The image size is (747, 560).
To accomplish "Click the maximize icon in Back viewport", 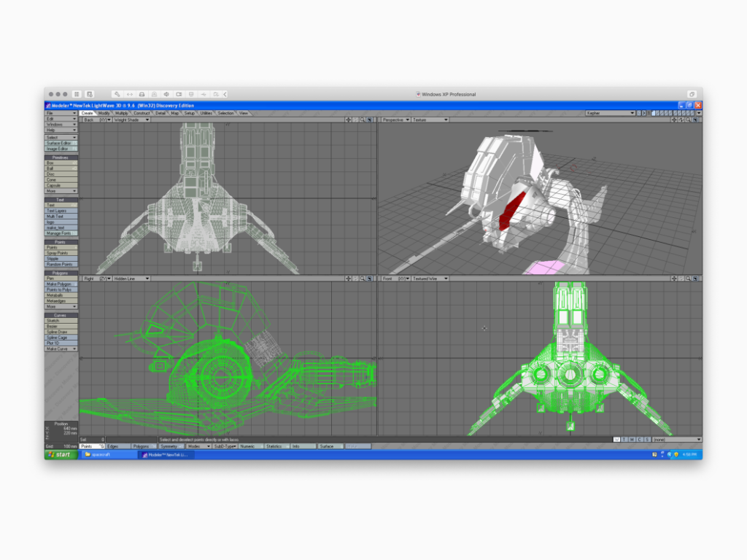I will click(x=370, y=120).
